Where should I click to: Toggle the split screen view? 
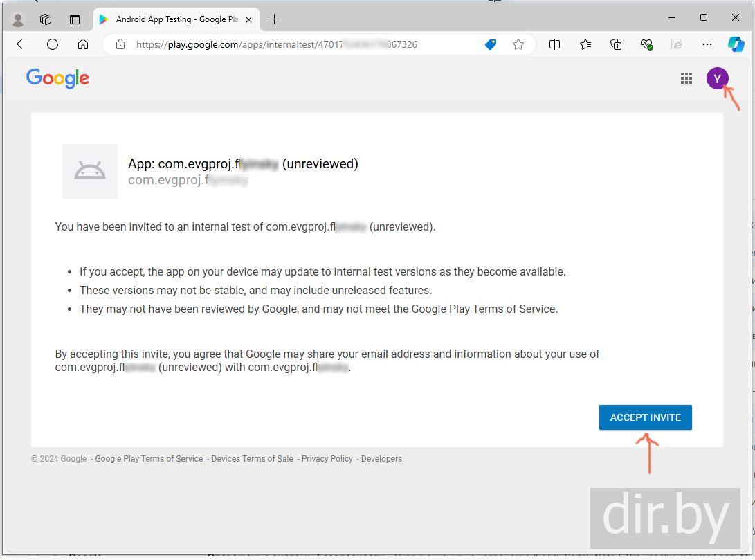tap(555, 45)
